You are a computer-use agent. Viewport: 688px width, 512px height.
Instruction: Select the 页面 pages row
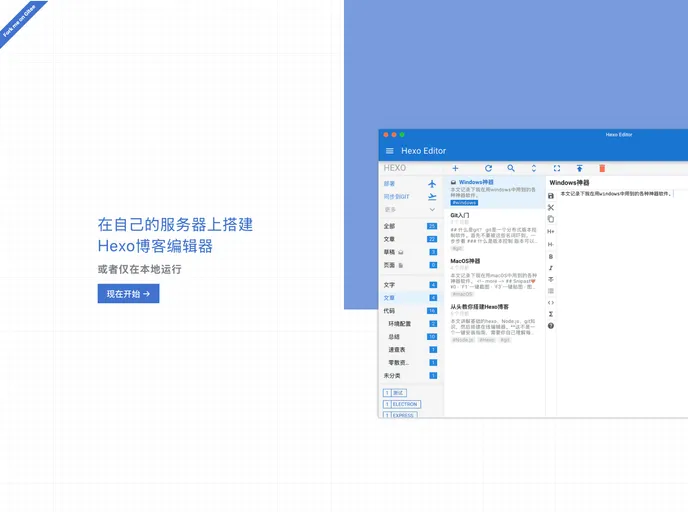click(x=410, y=265)
